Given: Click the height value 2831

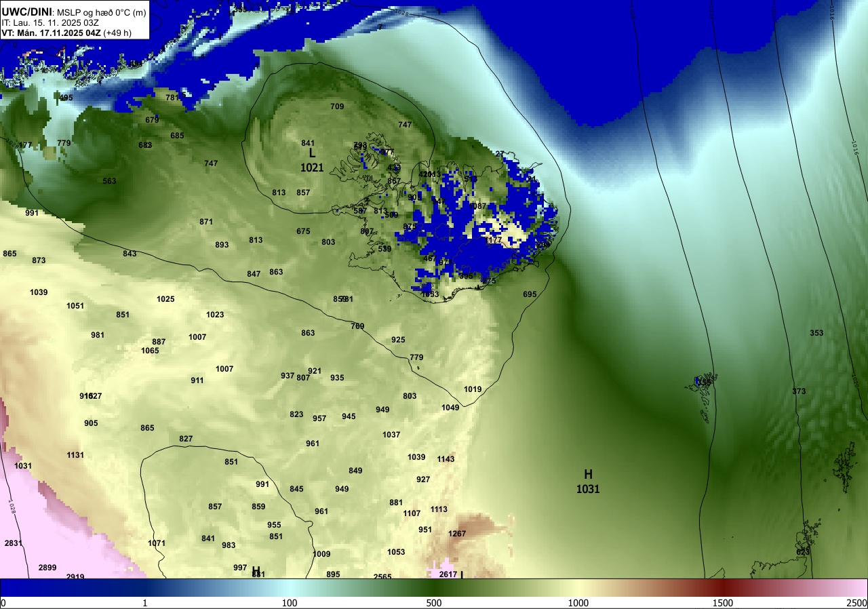Looking at the screenshot, I should pyautogui.click(x=14, y=543).
